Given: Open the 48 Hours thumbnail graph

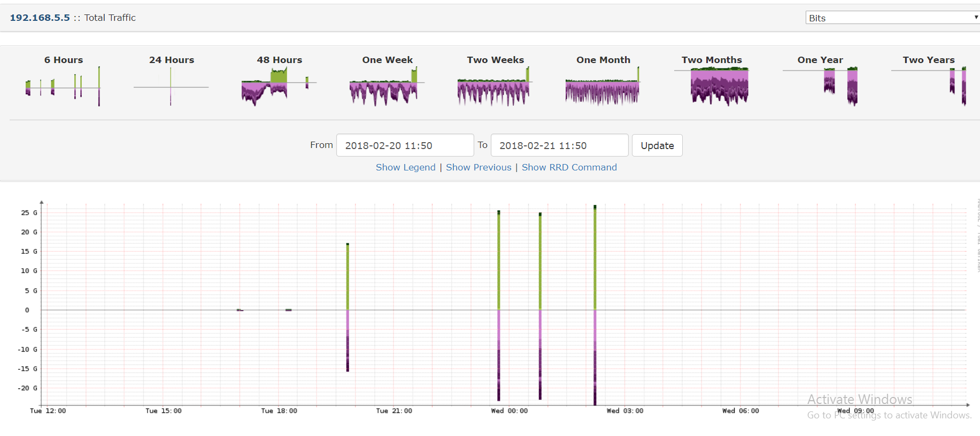Looking at the screenshot, I should point(279,86).
